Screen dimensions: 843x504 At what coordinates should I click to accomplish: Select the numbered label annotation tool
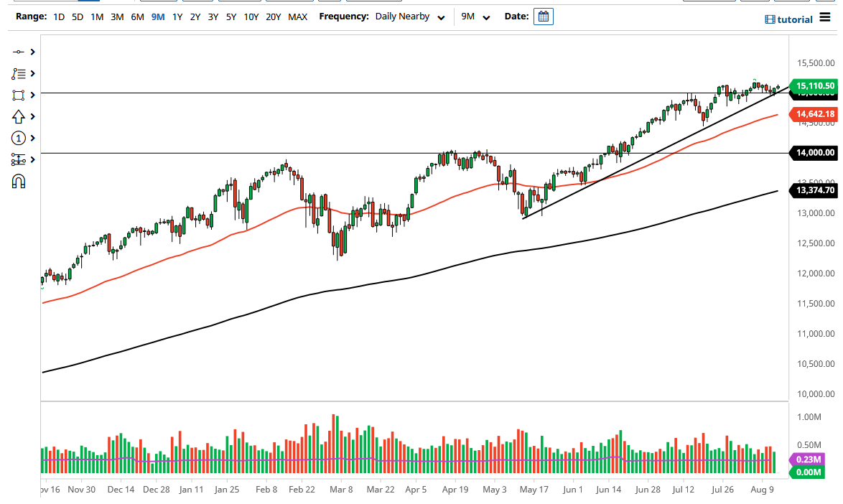[18, 138]
